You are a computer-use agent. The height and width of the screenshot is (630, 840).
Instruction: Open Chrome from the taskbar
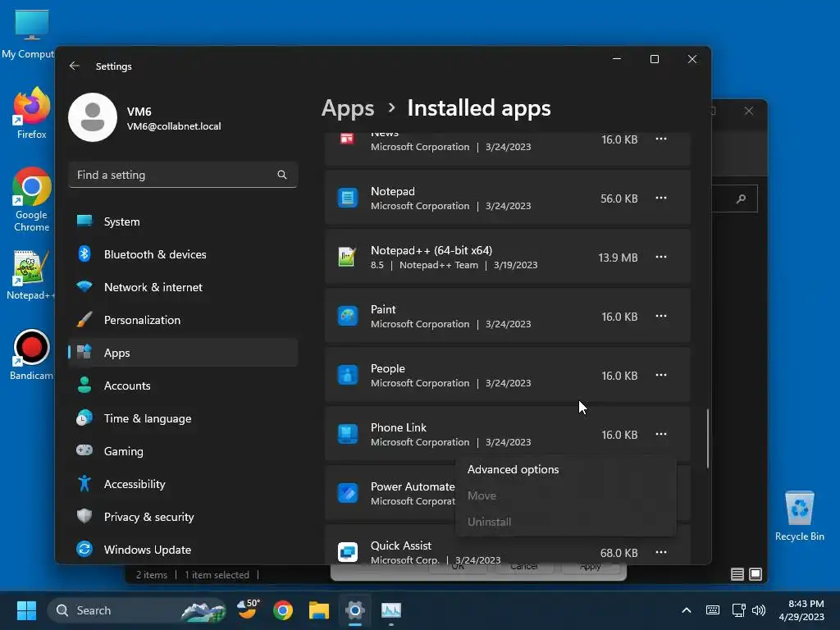pyautogui.click(x=283, y=610)
